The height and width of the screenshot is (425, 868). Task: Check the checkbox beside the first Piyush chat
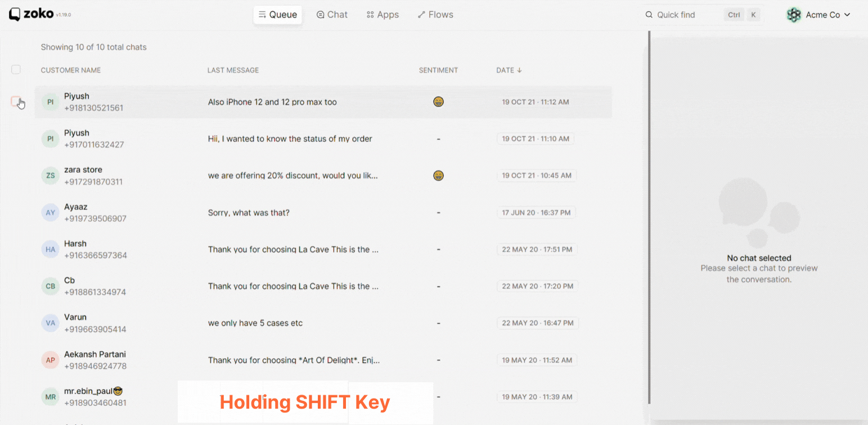16,101
